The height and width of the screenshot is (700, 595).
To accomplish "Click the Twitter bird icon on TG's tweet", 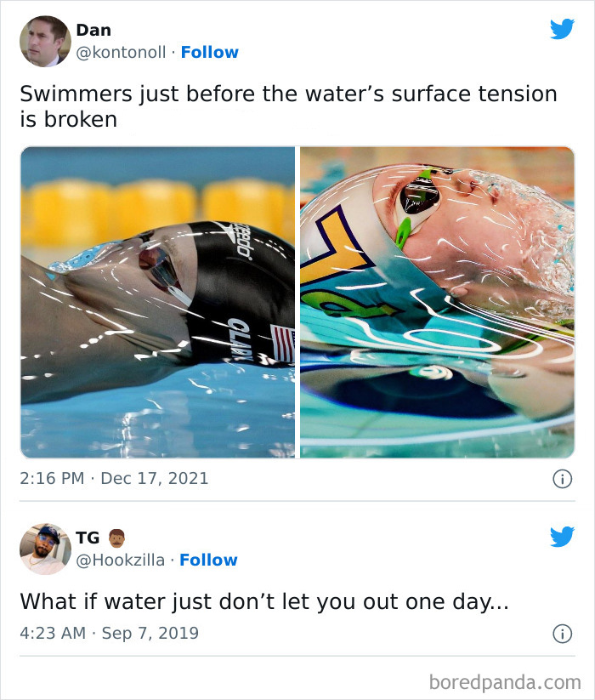I will 562,535.
